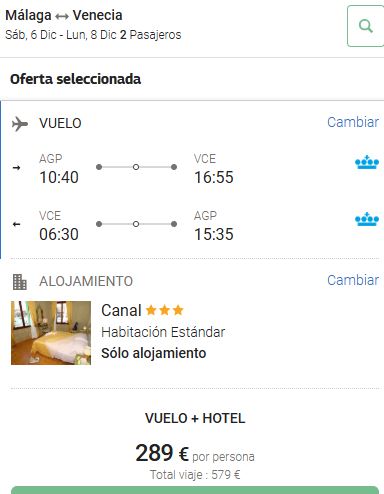Click the green booking button at bottom
Image resolution: width=384 pixels, height=494 pixels.
coord(195,490)
